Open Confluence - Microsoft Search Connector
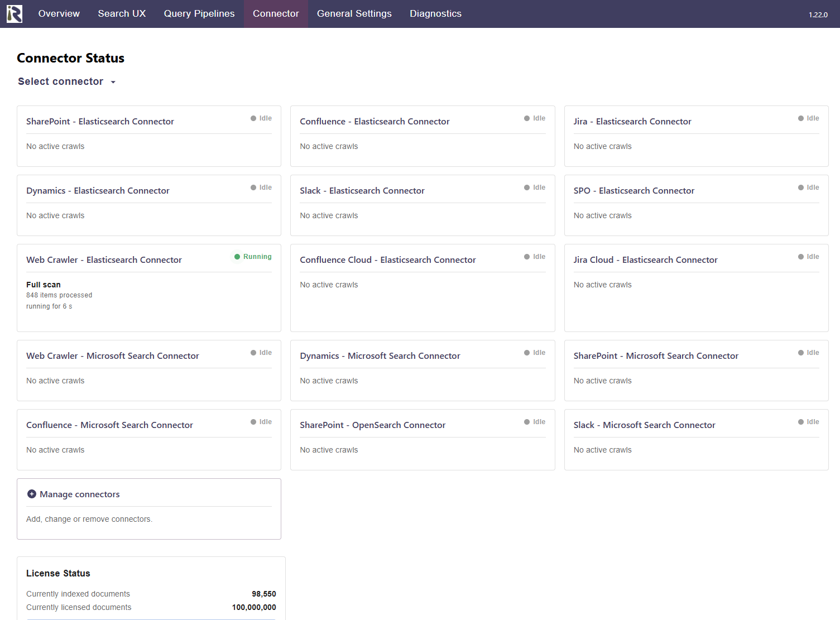The height and width of the screenshot is (620, 840). click(x=109, y=425)
